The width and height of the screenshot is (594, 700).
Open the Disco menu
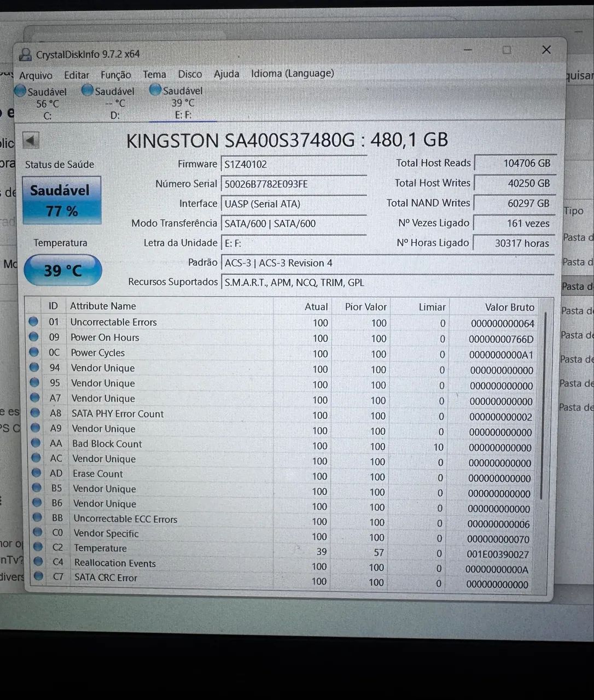(x=190, y=74)
